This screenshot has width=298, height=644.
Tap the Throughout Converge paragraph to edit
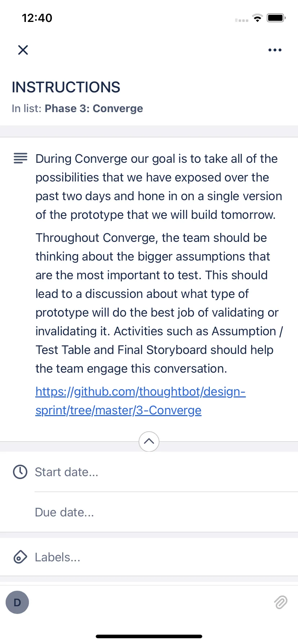(x=159, y=303)
